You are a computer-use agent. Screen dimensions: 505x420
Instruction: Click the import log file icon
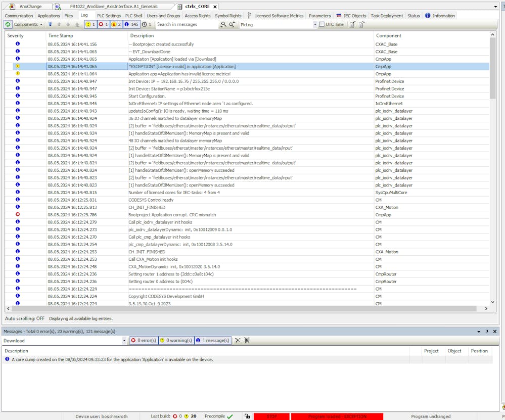(x=362, y=24)
